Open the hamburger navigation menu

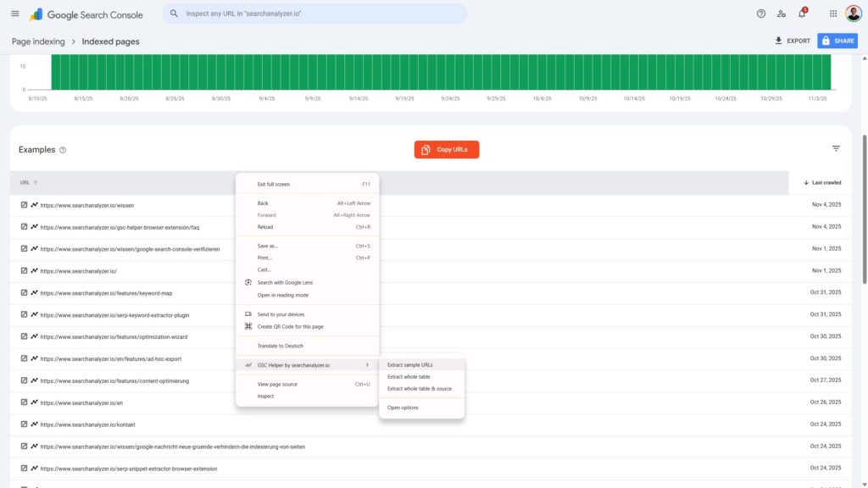click(x=14, y=14)
